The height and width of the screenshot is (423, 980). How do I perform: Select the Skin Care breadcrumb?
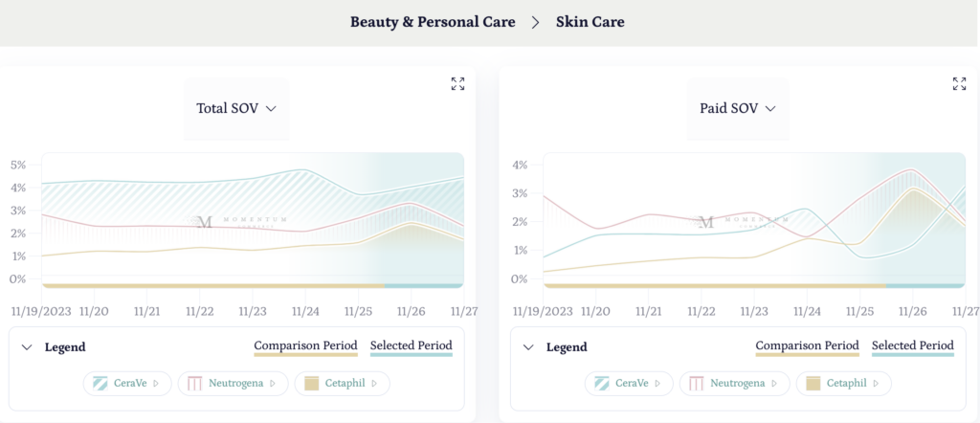590,21
